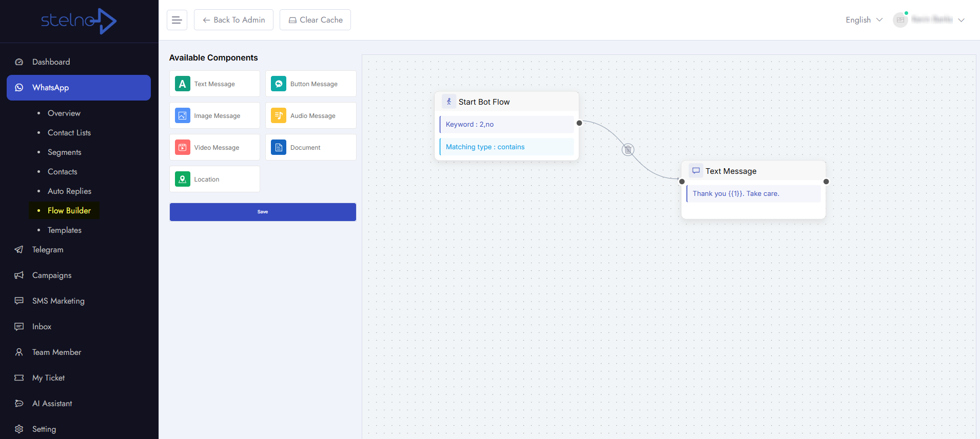Click the Clear Cache button
This screenshot has height=439, width=980.
[x=315, y=20]
